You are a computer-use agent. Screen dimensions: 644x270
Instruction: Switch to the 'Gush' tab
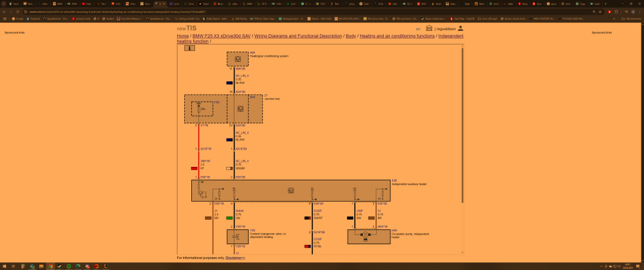(594, 4)
